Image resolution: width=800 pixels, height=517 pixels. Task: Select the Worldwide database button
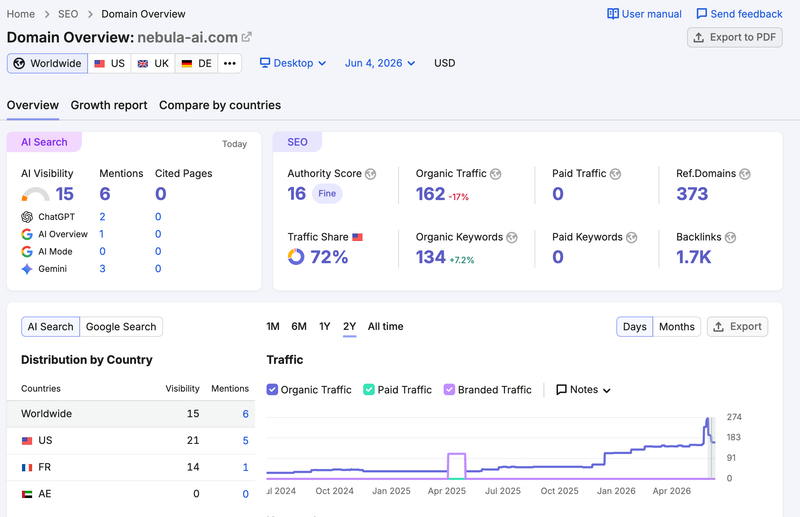(47, 63)
